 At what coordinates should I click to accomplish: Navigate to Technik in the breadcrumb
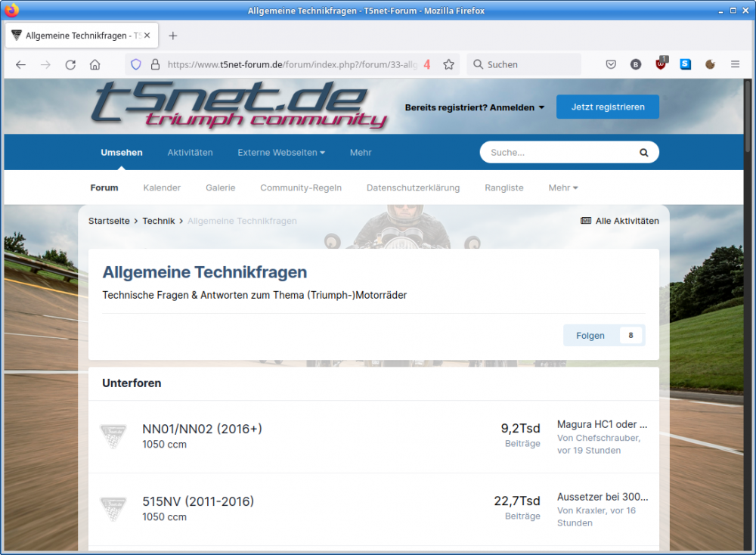click(159, 221)
